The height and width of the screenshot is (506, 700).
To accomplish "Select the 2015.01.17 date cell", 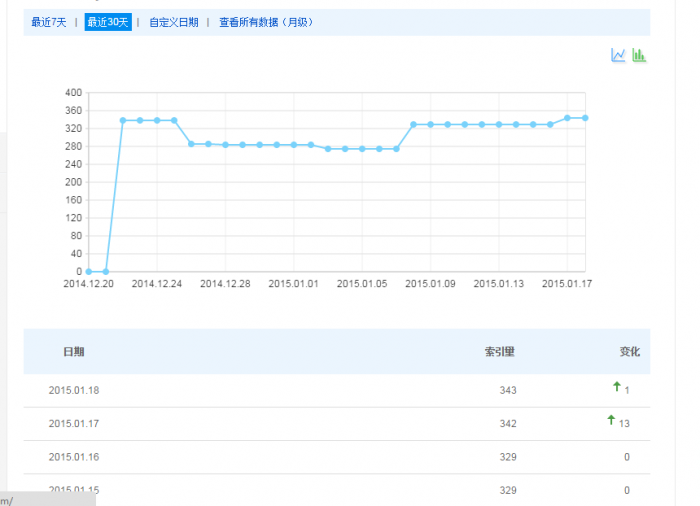I will pos(73,424).
